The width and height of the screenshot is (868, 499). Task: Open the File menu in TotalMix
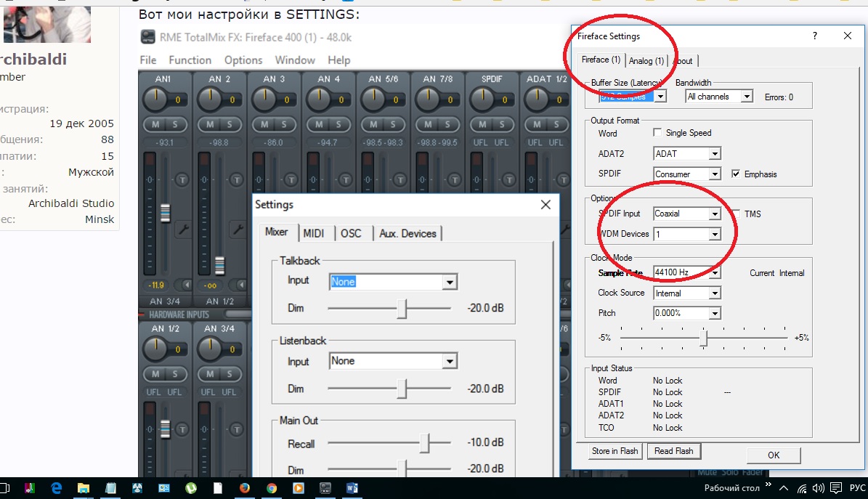147,60
